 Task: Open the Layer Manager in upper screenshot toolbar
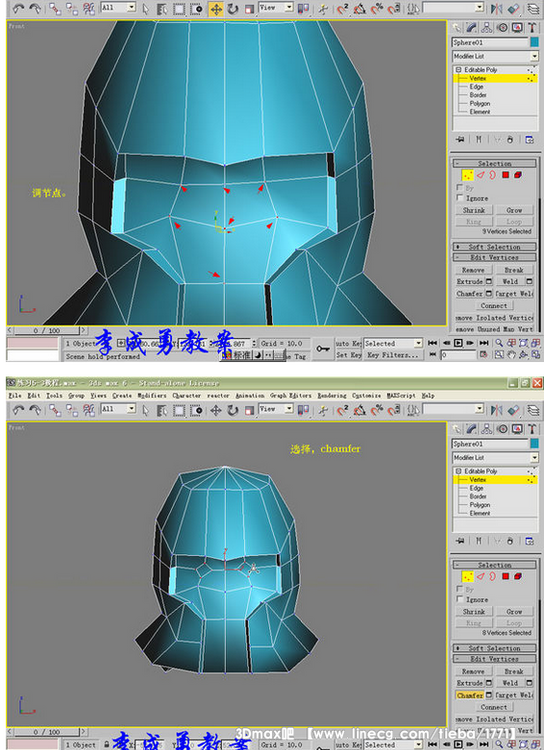(533, 9)
